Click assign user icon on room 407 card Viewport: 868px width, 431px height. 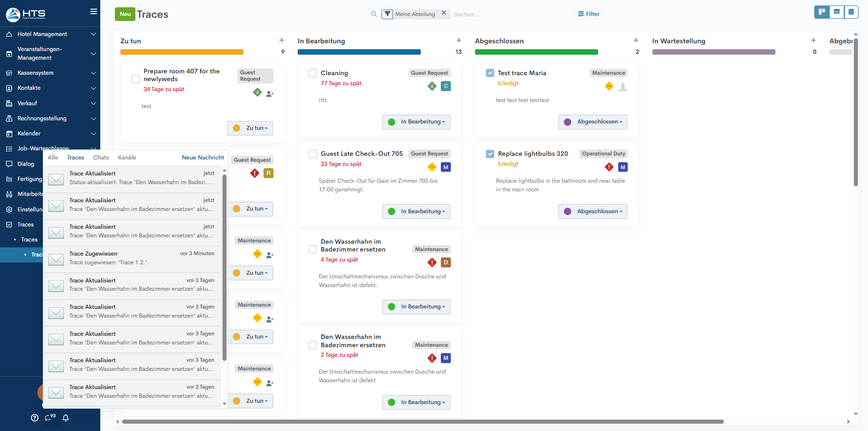click(270, 94)
